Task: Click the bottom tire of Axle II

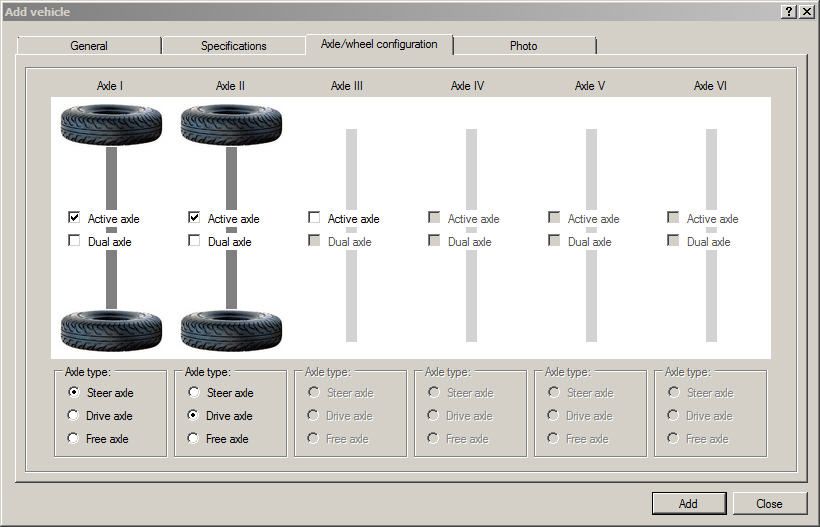Action: click(231, 330)
